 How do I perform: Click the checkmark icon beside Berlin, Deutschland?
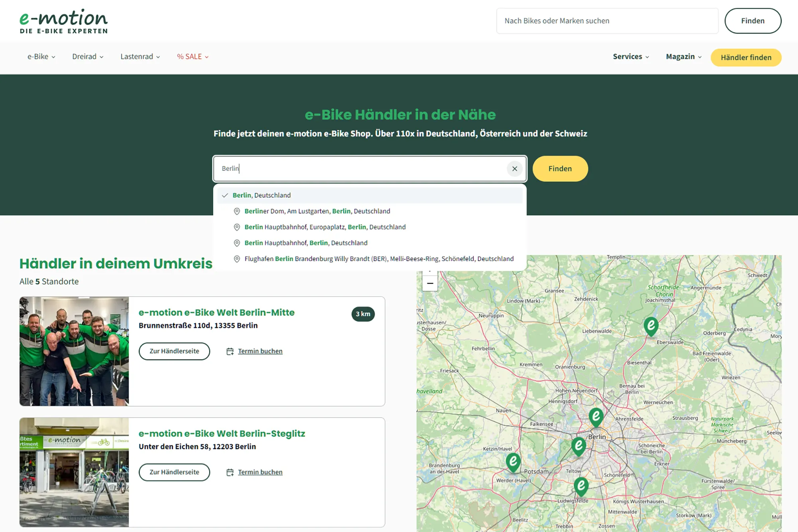point(225,195)
